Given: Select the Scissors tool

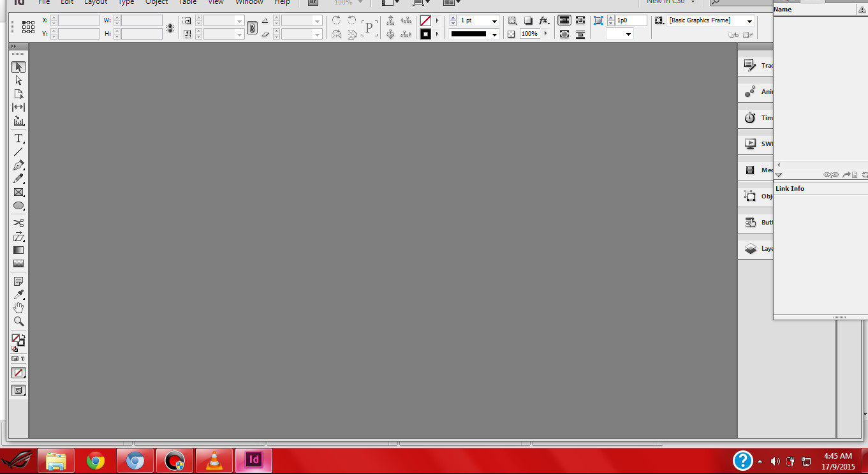Looking at the screenshot, I should (18, 223).
